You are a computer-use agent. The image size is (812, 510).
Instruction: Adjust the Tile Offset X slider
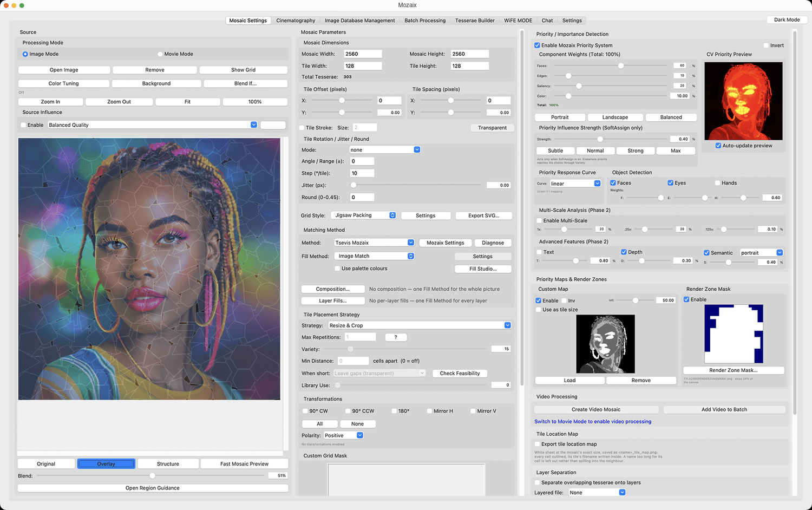pyautogui.click(x=342, y=100)
